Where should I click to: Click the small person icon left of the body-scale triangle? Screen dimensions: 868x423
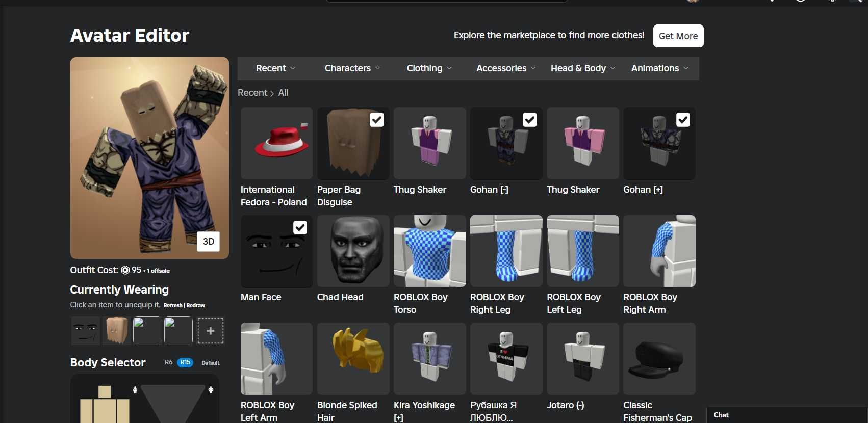(135, 390)
